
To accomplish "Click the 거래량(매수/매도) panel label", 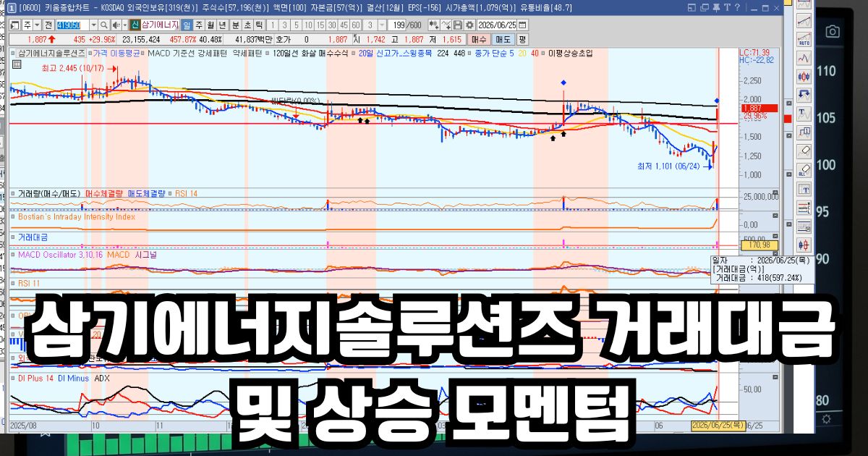I will point(49,193).
